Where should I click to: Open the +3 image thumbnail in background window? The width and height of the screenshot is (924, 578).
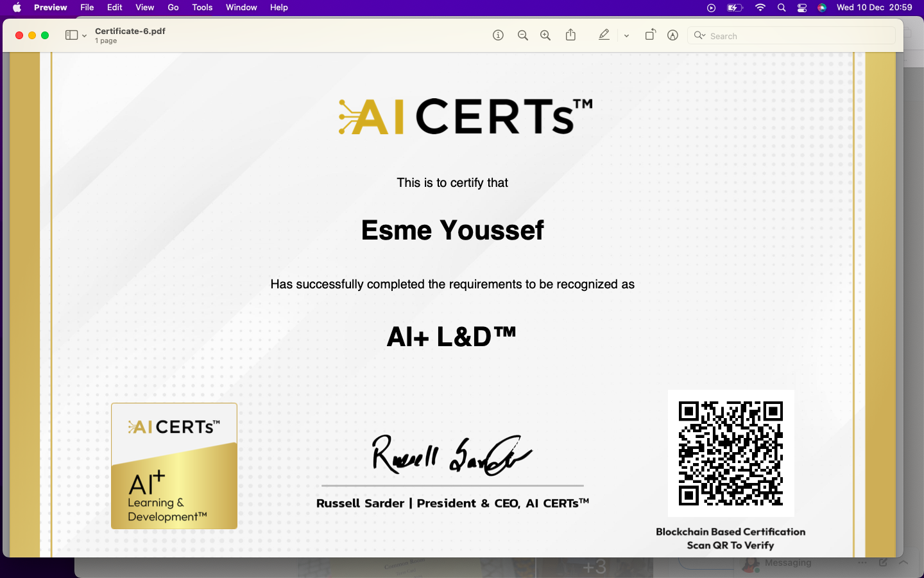click(x=594, y=567)
